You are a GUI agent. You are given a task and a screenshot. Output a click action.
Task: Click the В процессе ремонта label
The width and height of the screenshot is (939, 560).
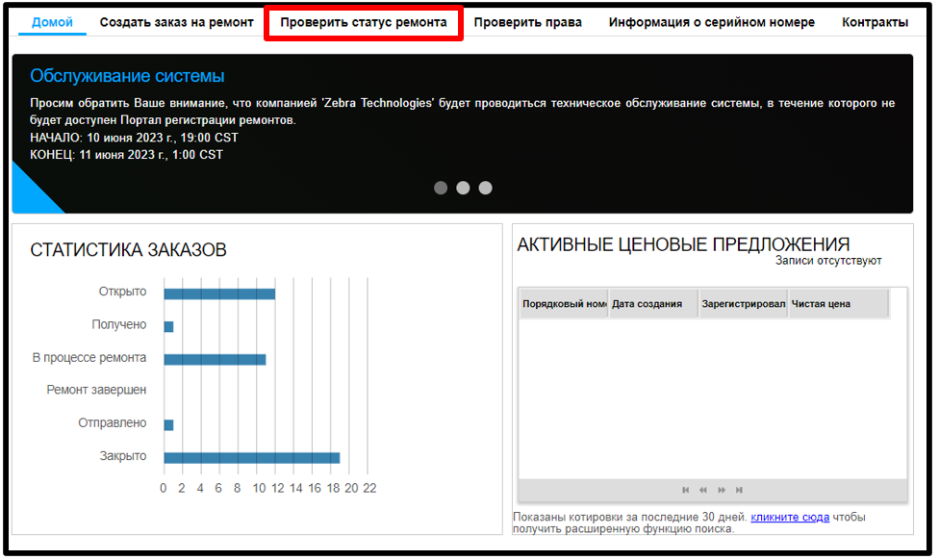pos(89,358)
